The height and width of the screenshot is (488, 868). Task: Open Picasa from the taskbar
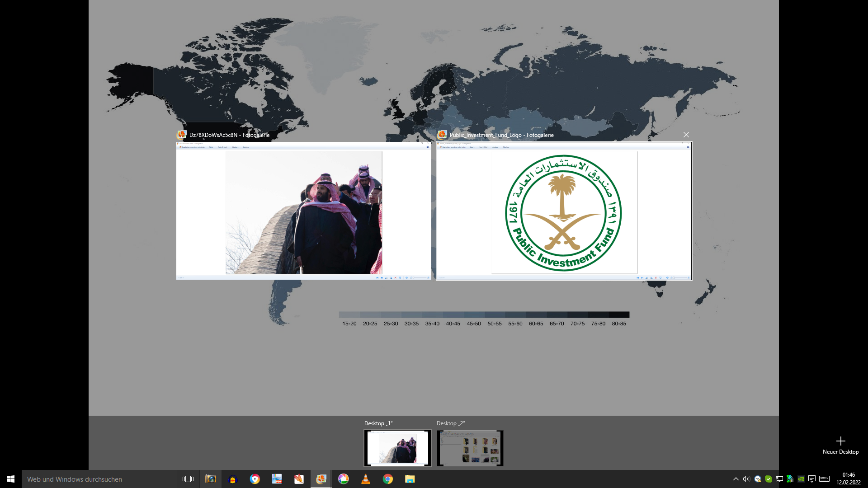pos(344,479)
